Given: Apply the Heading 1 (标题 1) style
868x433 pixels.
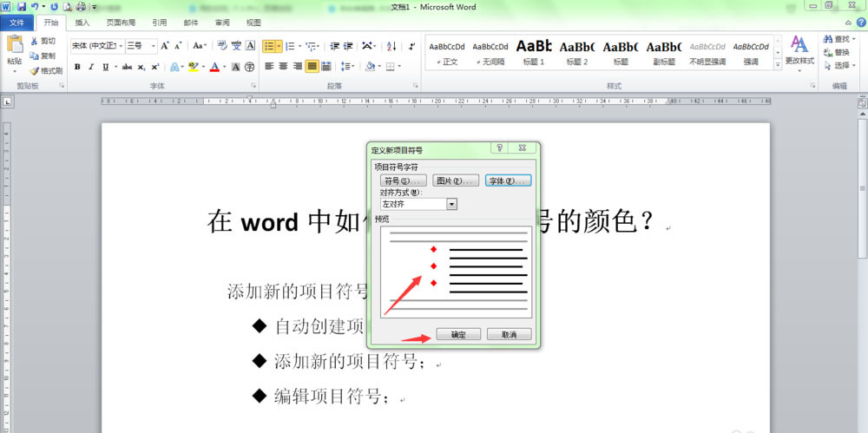Looking at the screenshot, I should 534,51.
